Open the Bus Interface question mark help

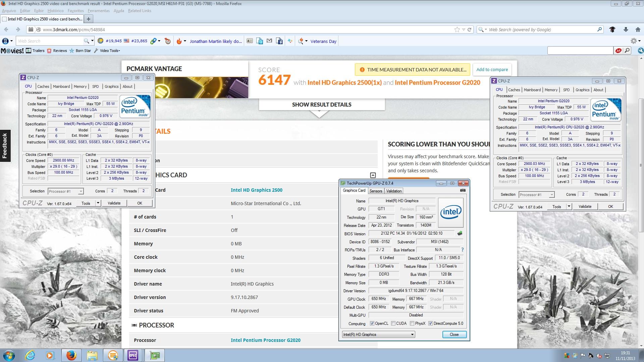coord(463,250)
